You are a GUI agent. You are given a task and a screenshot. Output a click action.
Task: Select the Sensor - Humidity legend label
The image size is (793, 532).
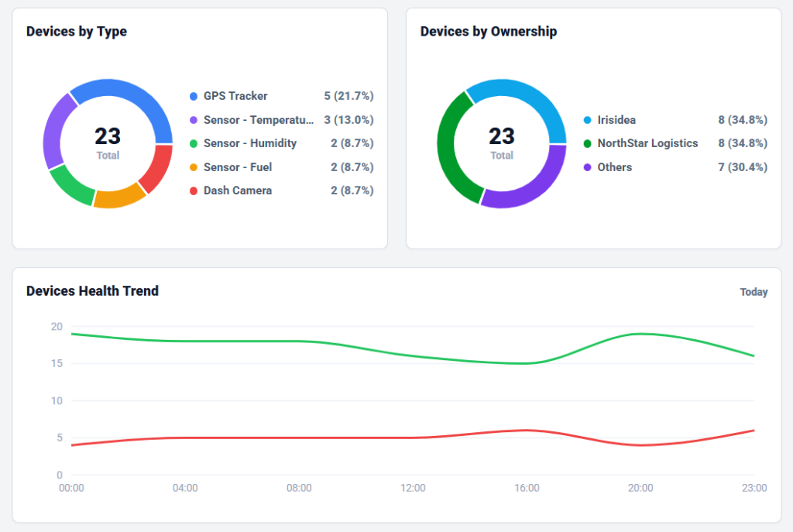(x=250, y=143)
